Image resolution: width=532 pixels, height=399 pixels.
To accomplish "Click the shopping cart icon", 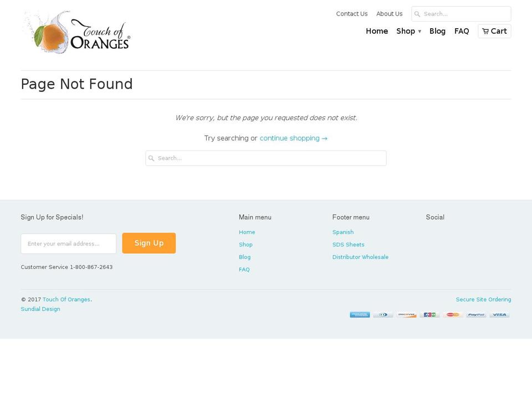I will coord(485,31).
